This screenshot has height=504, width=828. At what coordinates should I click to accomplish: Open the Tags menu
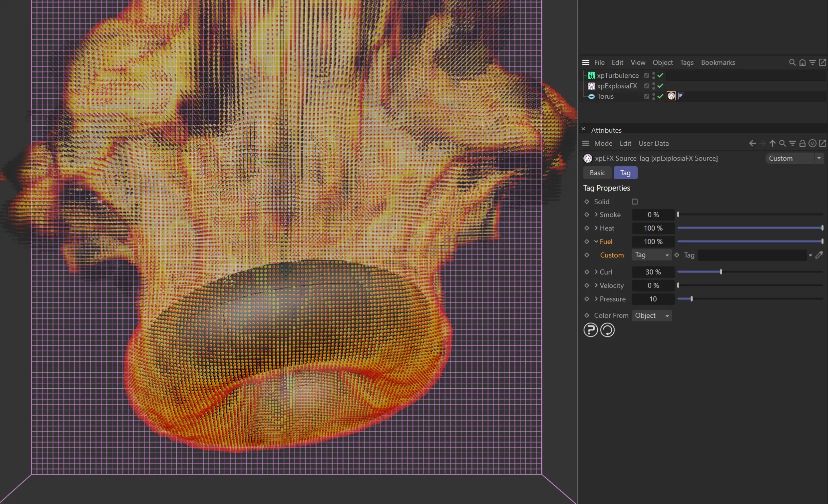coord(687,62)
